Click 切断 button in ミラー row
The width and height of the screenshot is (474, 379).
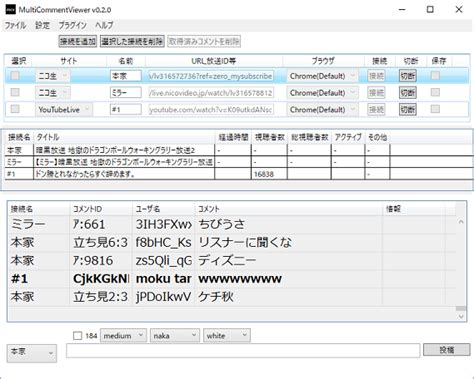click(x=408, y=93)
